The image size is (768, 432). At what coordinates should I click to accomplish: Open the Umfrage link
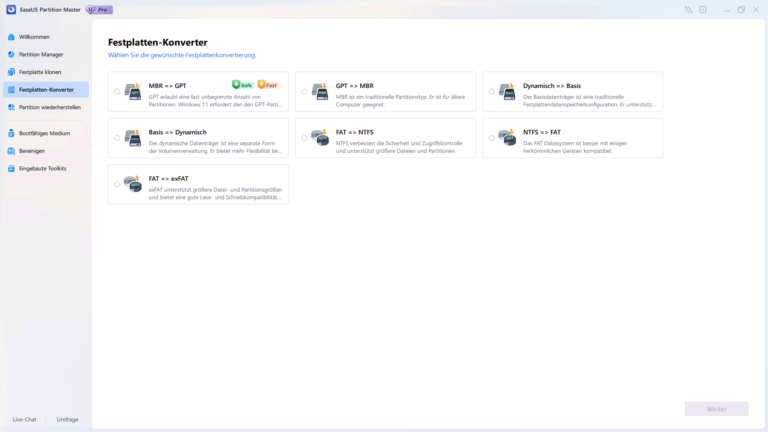[67, 420]
